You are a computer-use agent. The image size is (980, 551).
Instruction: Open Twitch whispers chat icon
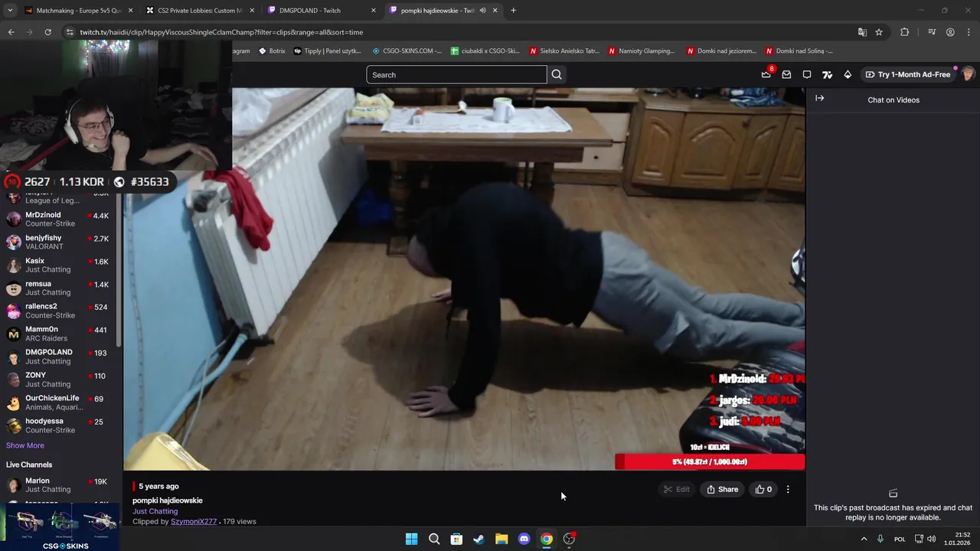point(807,74)
